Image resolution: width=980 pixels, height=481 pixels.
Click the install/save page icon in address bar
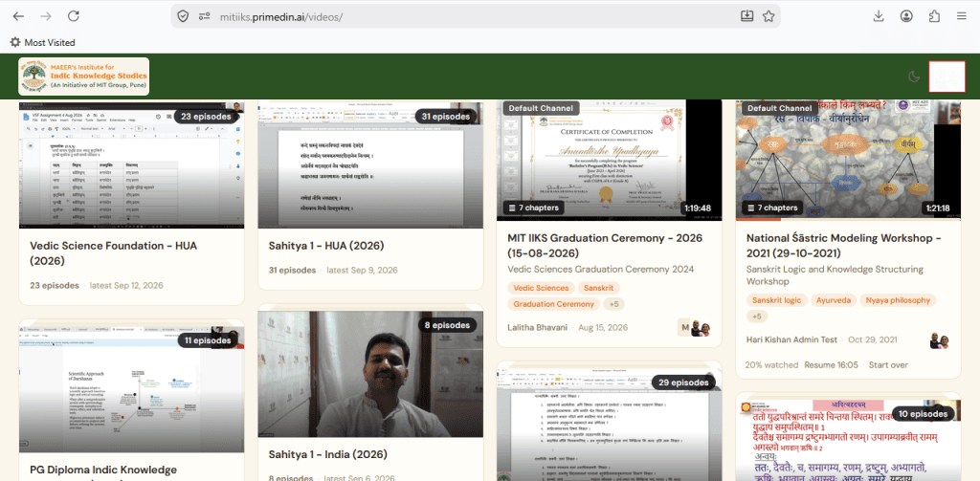(x=746, y=16)
